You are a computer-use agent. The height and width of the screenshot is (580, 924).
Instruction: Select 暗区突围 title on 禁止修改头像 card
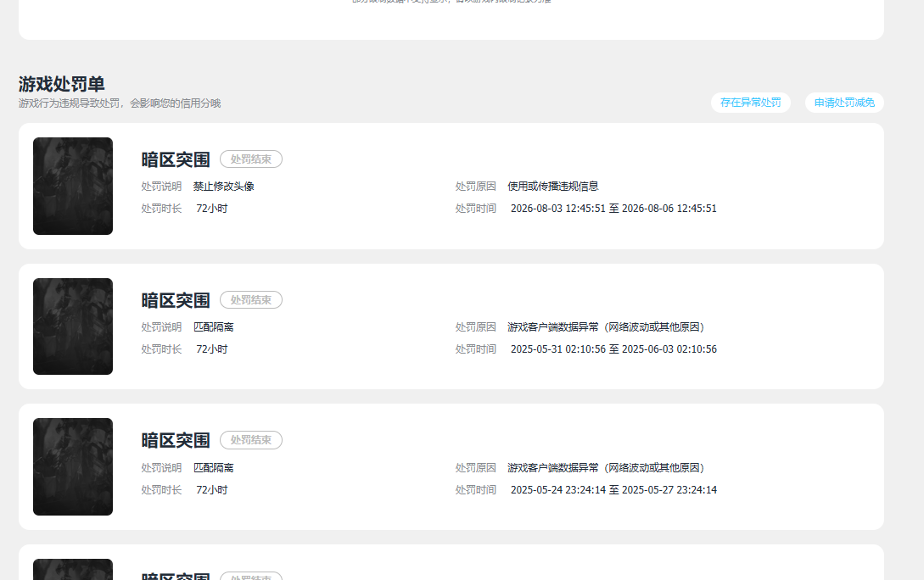point(176,159)
